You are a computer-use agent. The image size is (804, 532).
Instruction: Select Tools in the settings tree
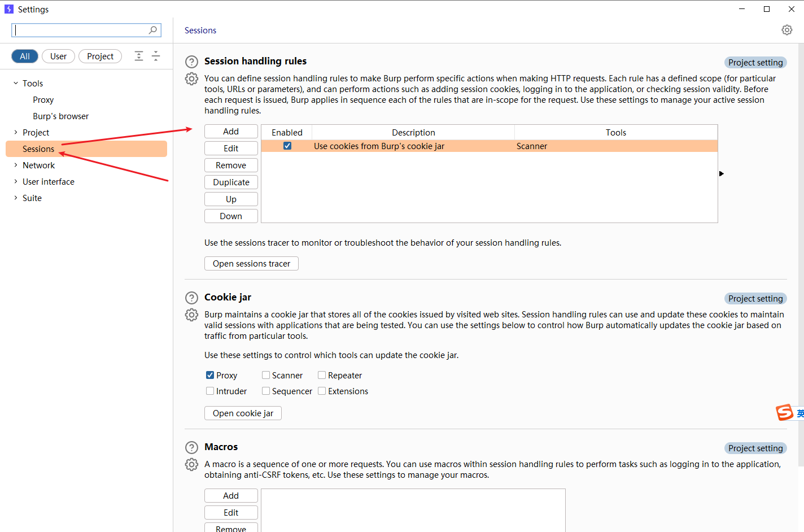[33, 84]
